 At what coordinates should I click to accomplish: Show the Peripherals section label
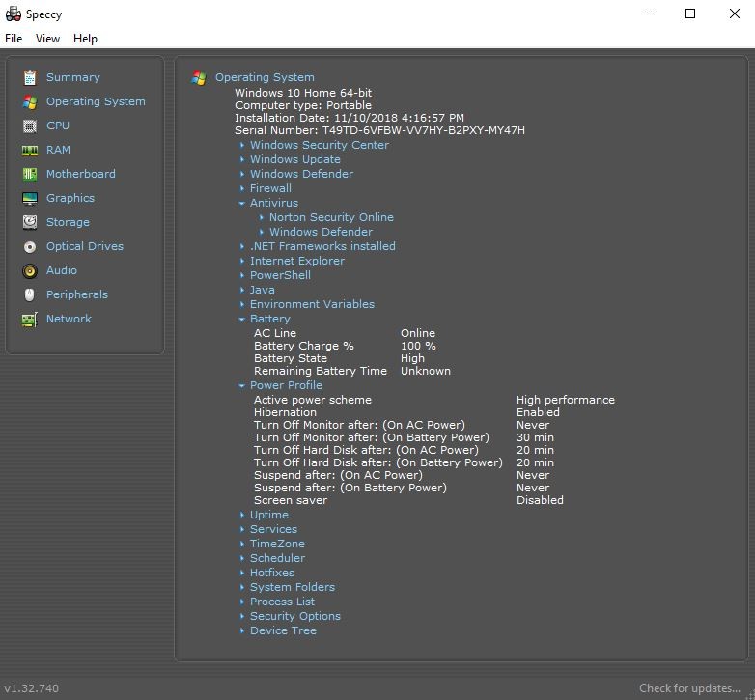pyautogui.click(x=77, y=294)
